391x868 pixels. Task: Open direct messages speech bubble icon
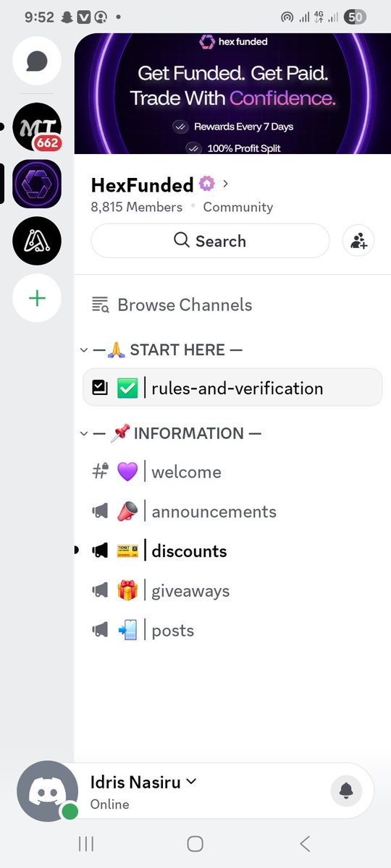point(37,61)
